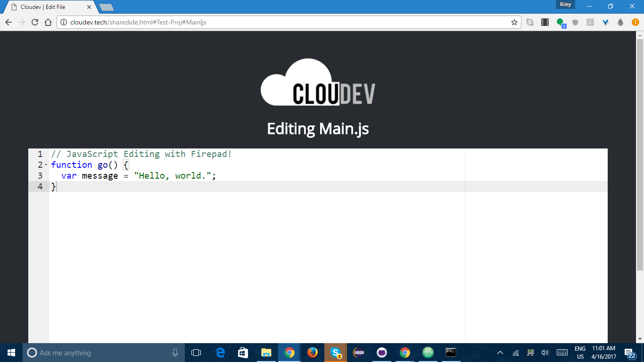Click the message variable name
This screenshot has width=644, height=362.
pyautogui.click(x=100, y=176)
